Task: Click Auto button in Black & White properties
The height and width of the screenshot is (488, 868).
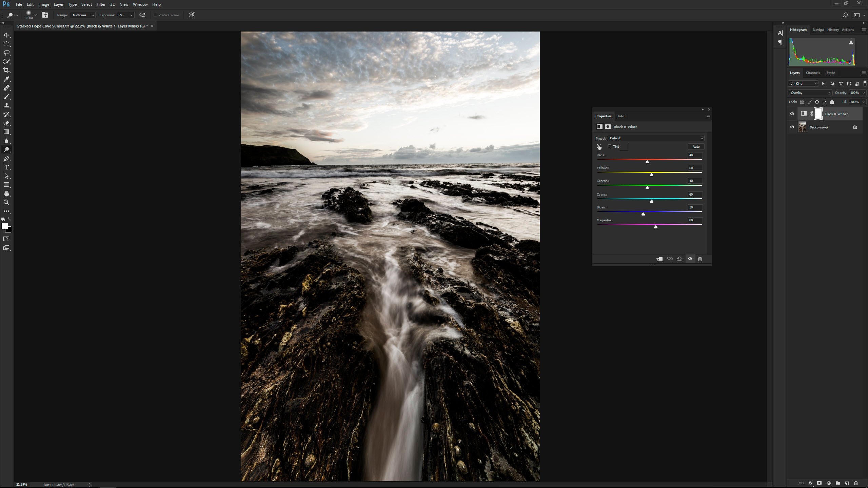Action: [x=696, y=146]
